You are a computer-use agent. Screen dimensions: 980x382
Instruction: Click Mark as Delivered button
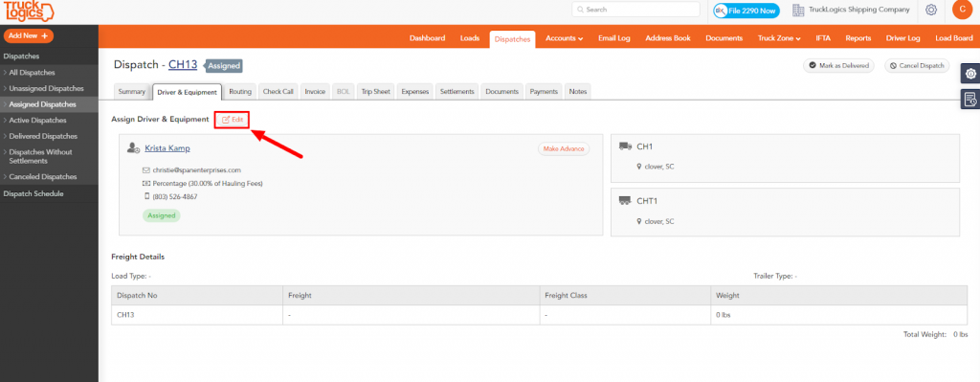coord(839,66)
